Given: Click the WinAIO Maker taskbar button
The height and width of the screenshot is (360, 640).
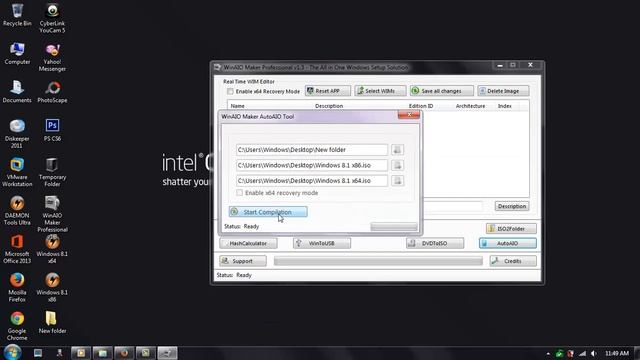Looking at the screenshot, I should (167, 353).
